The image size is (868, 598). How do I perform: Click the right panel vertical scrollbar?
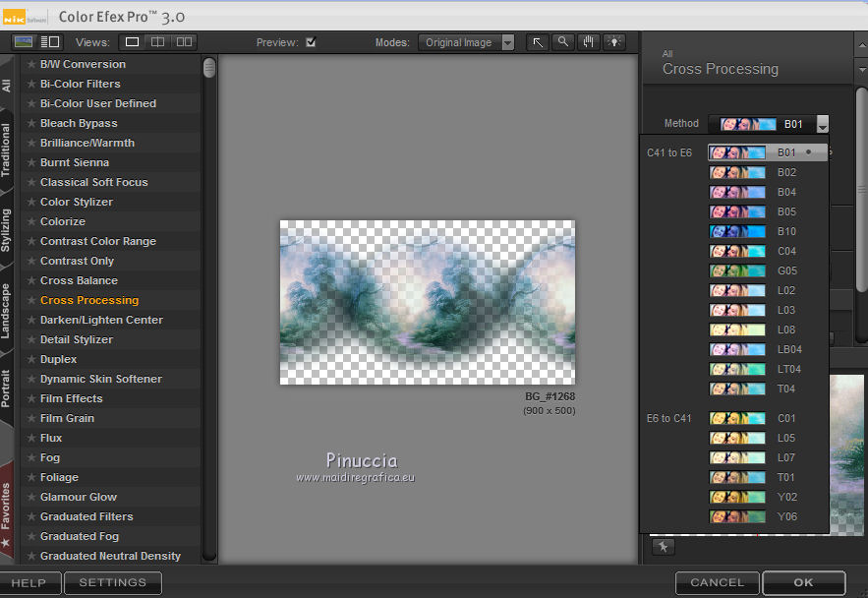[x=861, y=188]
